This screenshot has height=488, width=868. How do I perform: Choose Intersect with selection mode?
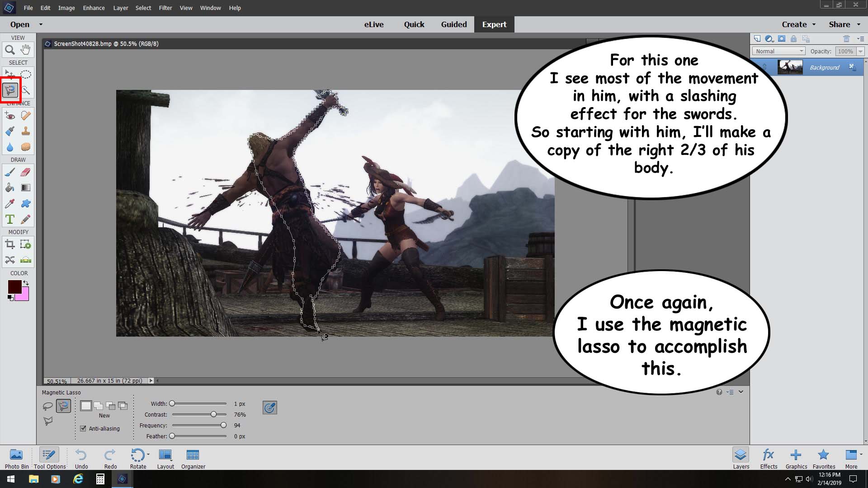coord(123,405)
